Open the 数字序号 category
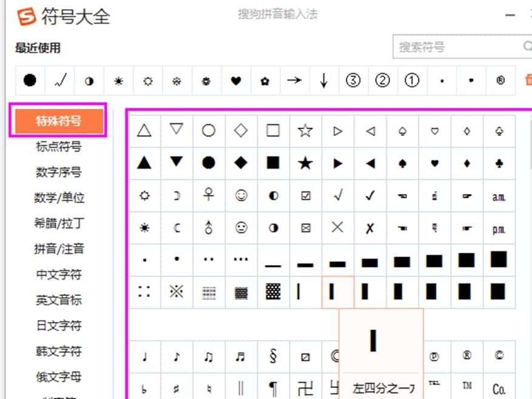This screenshot has width=532, height=399. tap(58, 172)
